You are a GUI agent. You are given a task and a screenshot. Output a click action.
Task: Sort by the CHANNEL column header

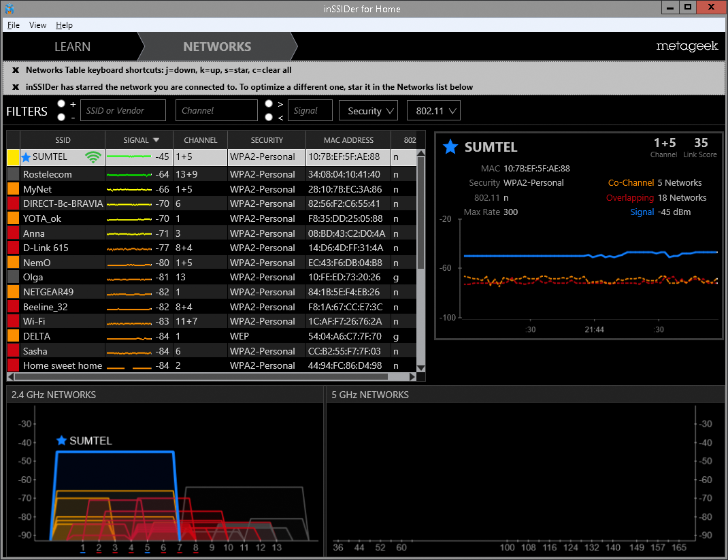click(x=201, y=140)
